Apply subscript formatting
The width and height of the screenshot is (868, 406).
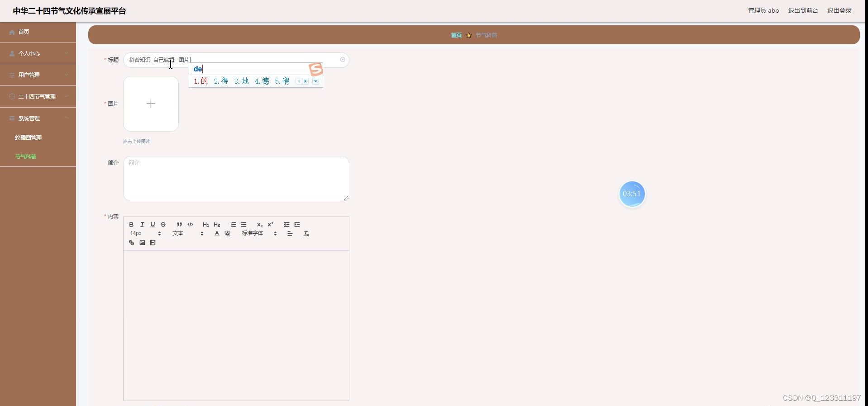(260, 225)
